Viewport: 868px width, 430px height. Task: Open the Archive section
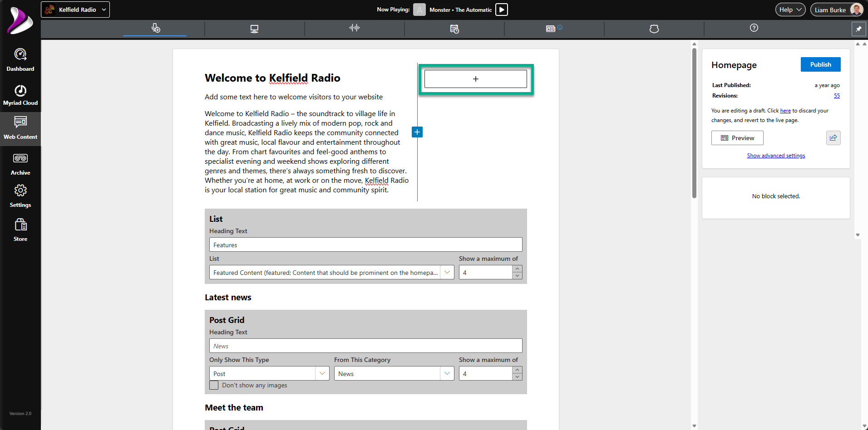pos(20,164)
